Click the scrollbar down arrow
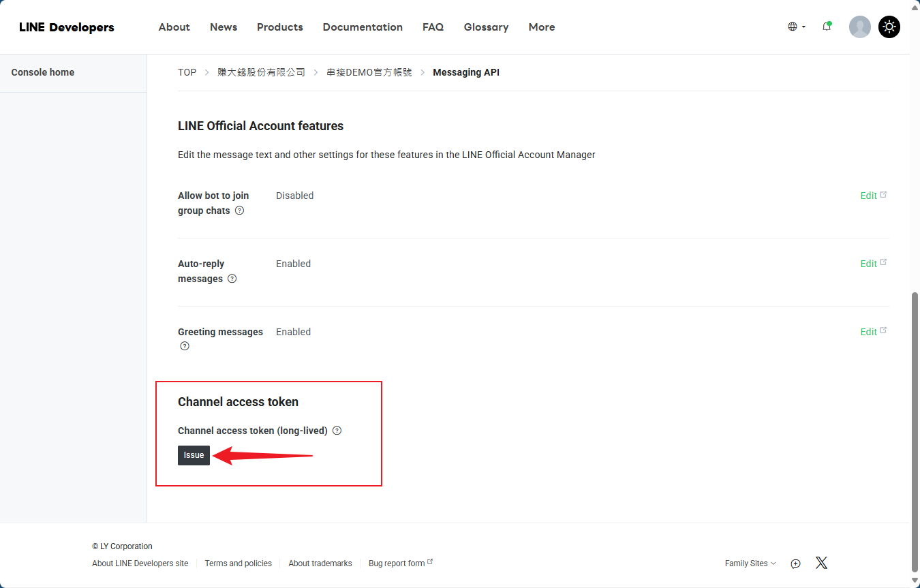Screen dimensions: 920x588 (x=915, y=581)
